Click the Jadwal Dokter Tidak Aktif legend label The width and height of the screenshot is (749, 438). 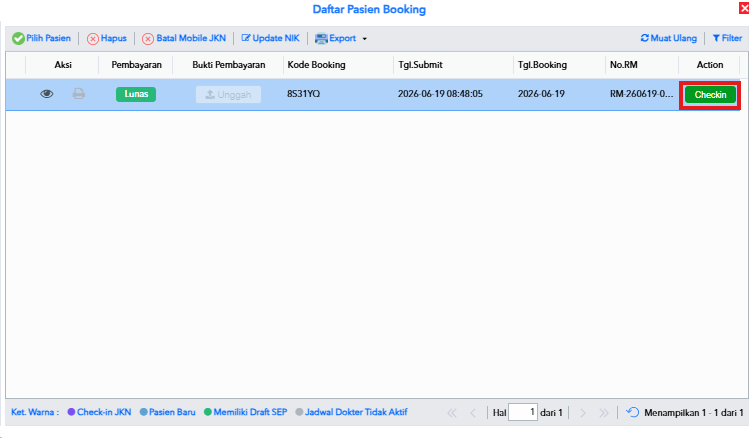click(x=356, y=412)
